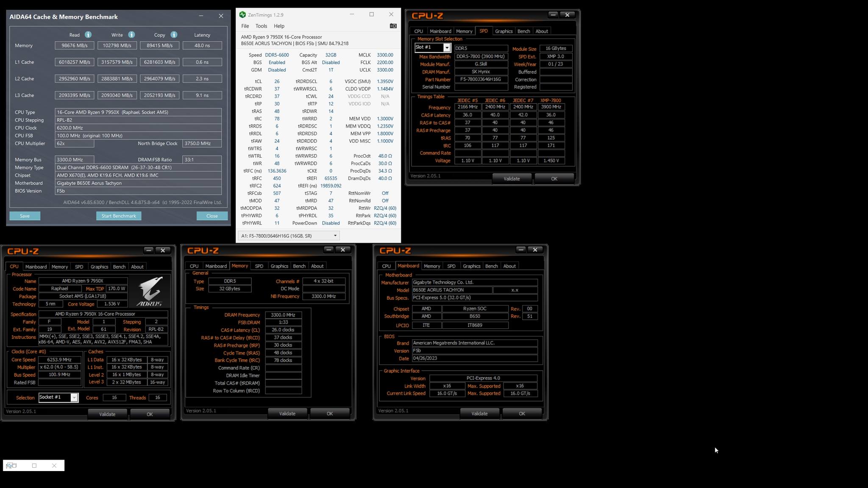The image size is (868, 488).
Task: Click OK in CPU-Z SPD window
Action: click(x=554, y=179)
